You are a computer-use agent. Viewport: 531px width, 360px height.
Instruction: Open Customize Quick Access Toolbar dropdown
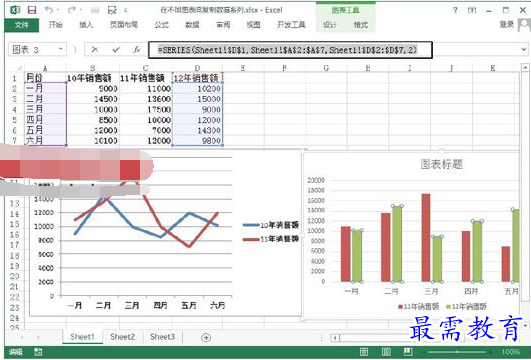click(x=126, y=10)
